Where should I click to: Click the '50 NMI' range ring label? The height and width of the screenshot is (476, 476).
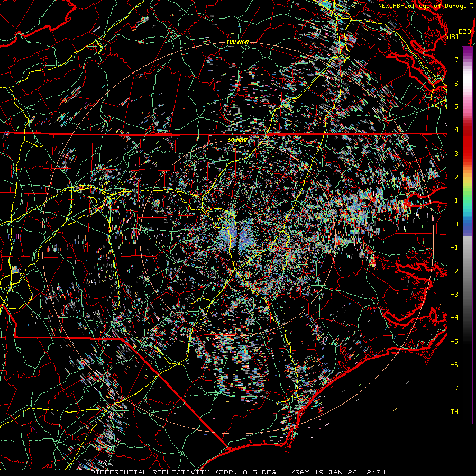237,140
